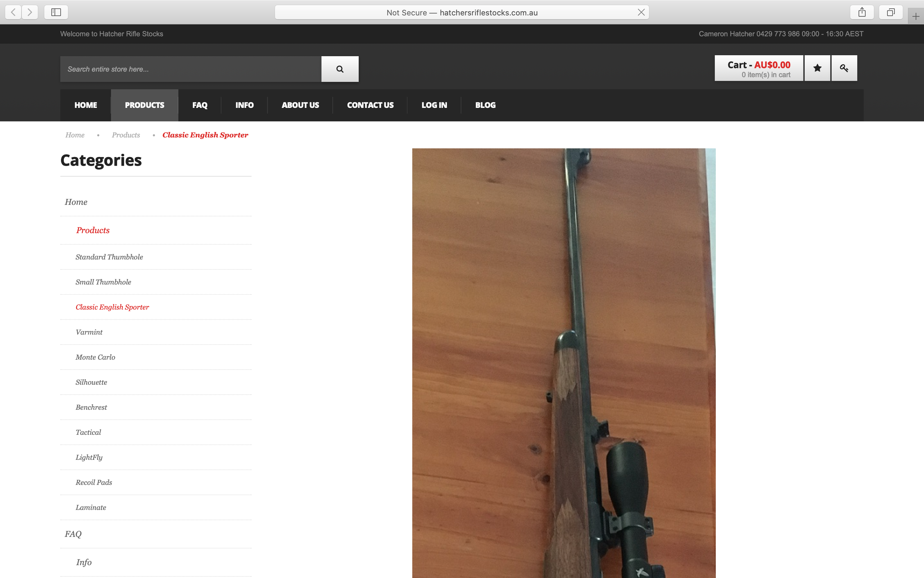Select Home in Categories sidebar
Viewport: 924px width, 578px height.
[76, 202]
